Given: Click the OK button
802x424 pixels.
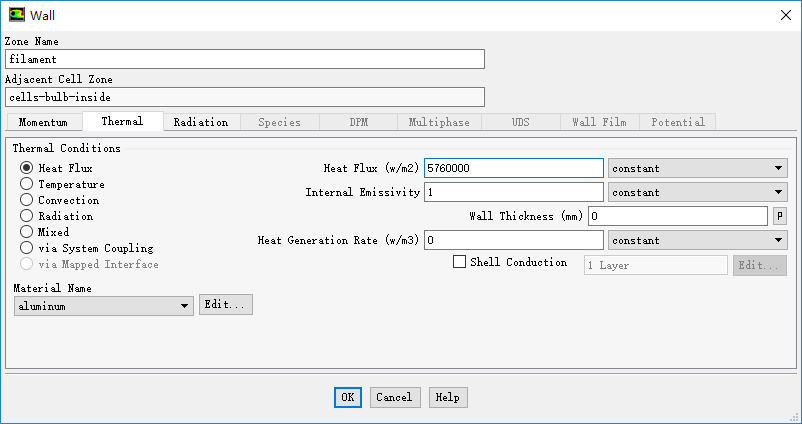Looking at the screenshot, I should point(347,397).
